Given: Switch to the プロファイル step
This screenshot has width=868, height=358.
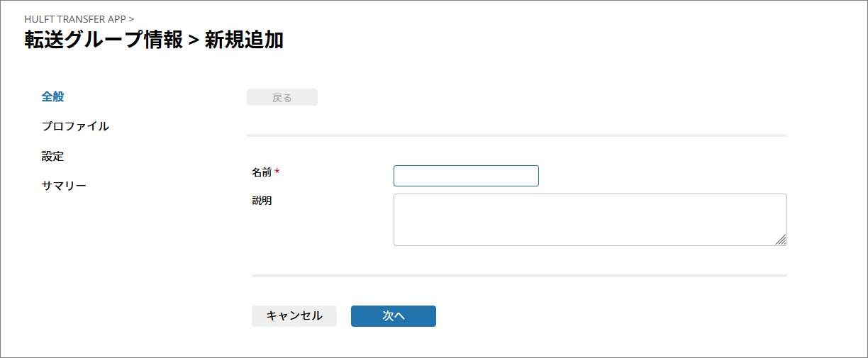Looking at the screenshot, I should (75, 126).
